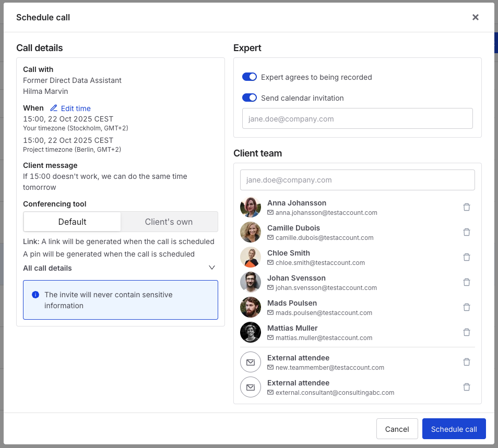Focus the Client team email field
The width and height of the screenshot is (498, 448).
[x=357, y=180]
